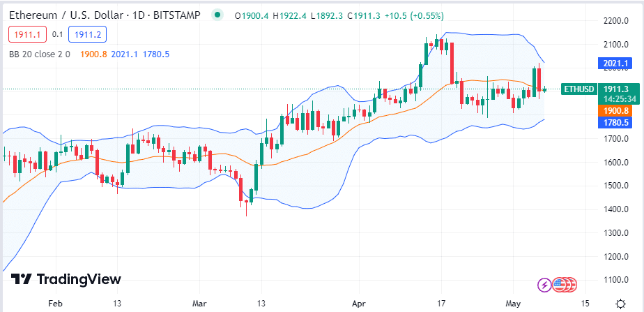Click the ETHUSD price label tag

point(578,89)
